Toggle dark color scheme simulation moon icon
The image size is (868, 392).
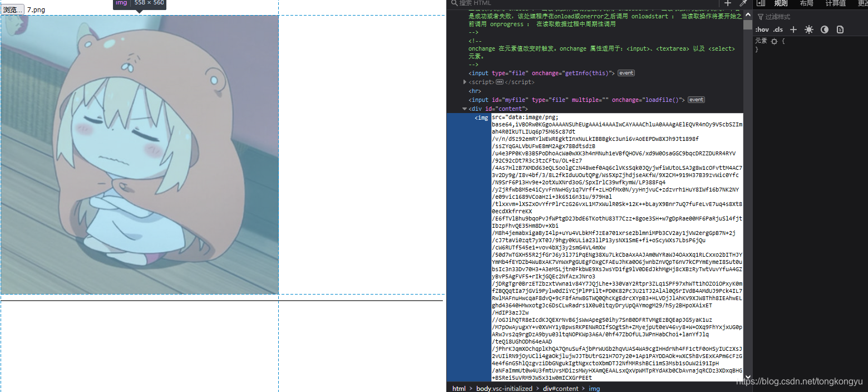tap(825, 30)
